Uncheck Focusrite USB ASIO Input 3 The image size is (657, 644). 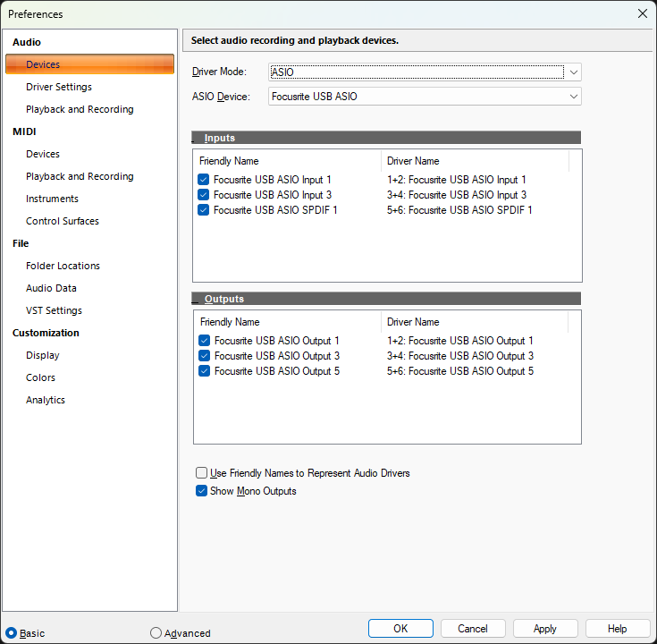click(203, 195)
